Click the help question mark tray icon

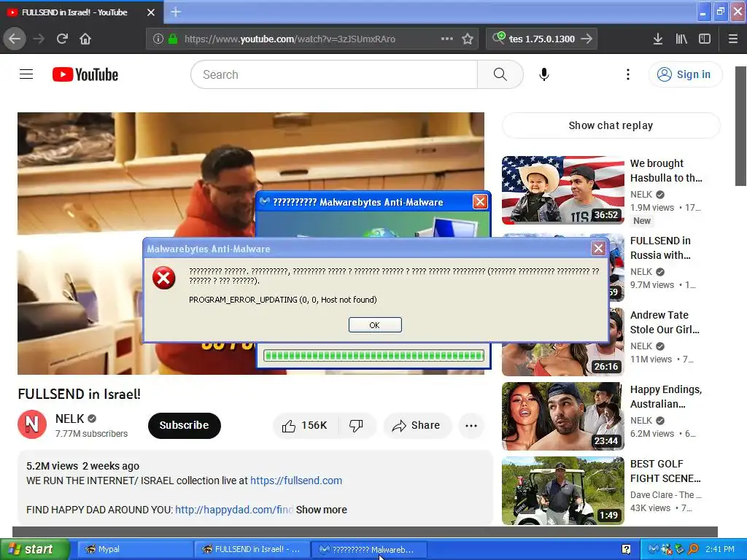[x=627, y=549]
